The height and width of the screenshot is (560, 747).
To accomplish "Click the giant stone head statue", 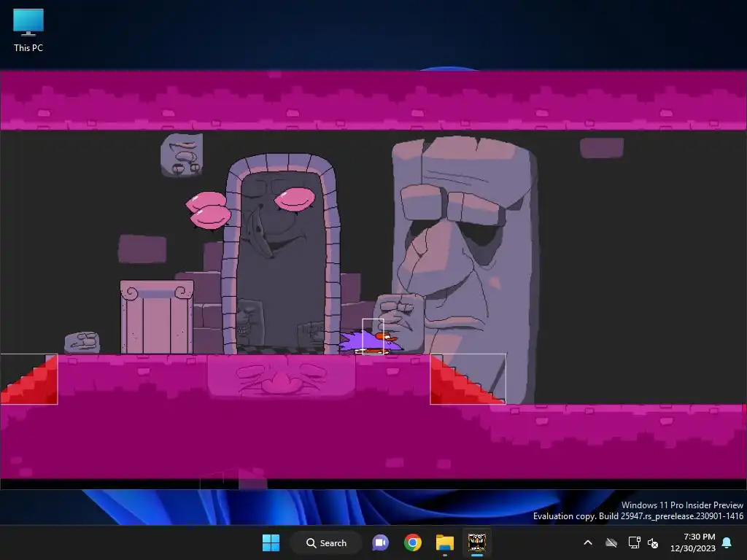I will [465, 269].
